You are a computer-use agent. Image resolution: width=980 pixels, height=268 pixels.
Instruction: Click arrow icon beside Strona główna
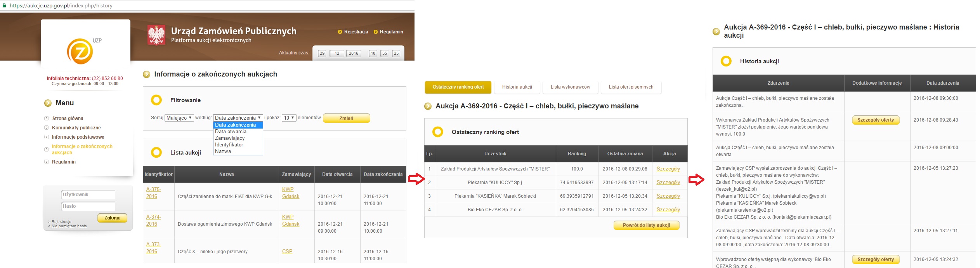click(47, 118)
